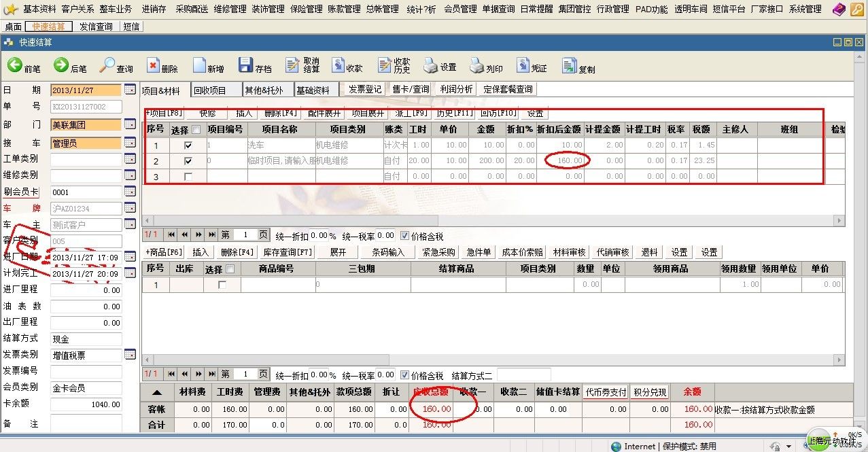Open the 日期 date picker button
Viewport: 868px width, 452px height.
point(130,90)
